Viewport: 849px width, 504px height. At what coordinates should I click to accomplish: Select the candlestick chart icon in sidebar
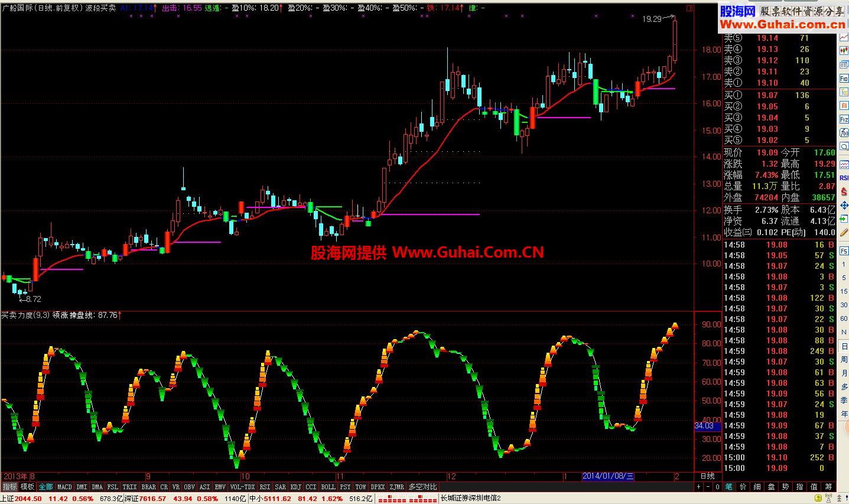pyautogui.click(x=844, y=50)
